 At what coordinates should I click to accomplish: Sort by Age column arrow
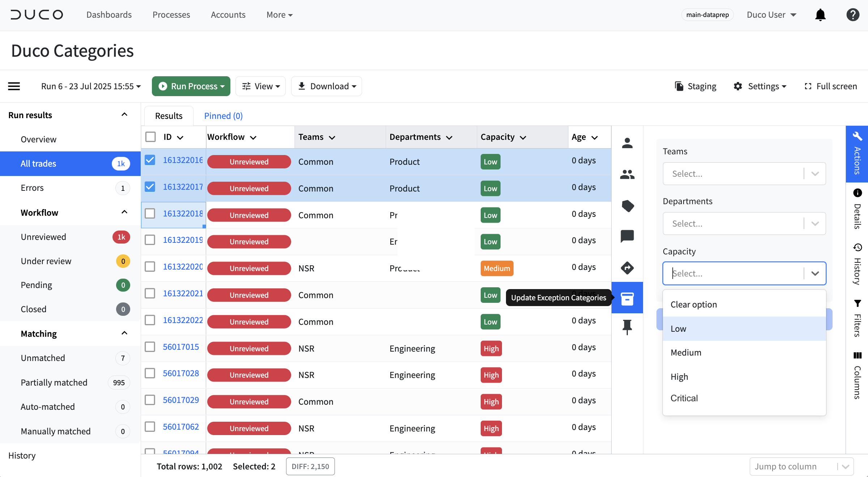click(x=595, y=137)
